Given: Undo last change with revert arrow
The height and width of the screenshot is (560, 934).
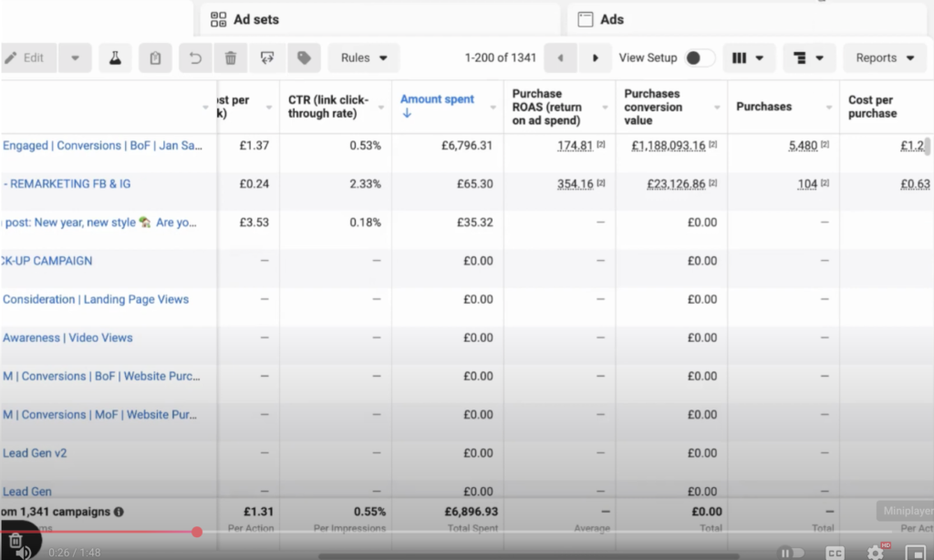Looking at the screenshot, I should [x=195, y=57].
